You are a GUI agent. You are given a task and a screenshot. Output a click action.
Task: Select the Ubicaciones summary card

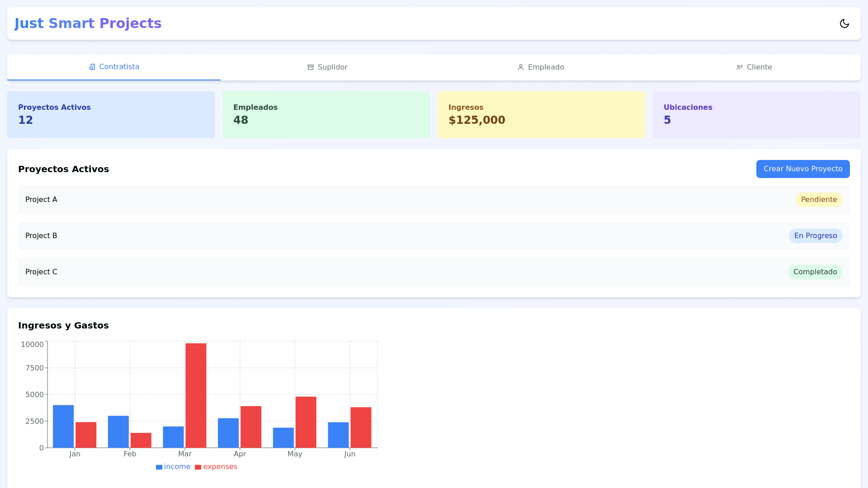click(x=756, y=115)
